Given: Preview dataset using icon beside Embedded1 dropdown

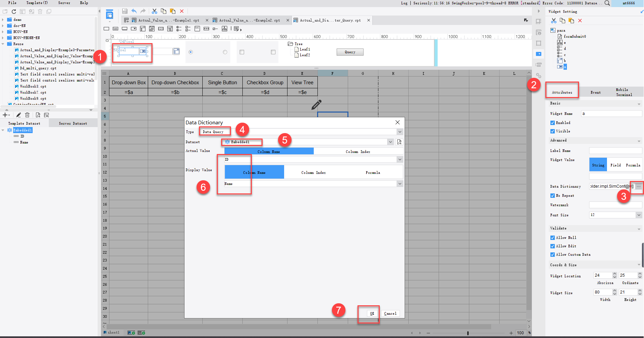Looking at the screenshot, I should pyautogui.click(x=399, y=142).
